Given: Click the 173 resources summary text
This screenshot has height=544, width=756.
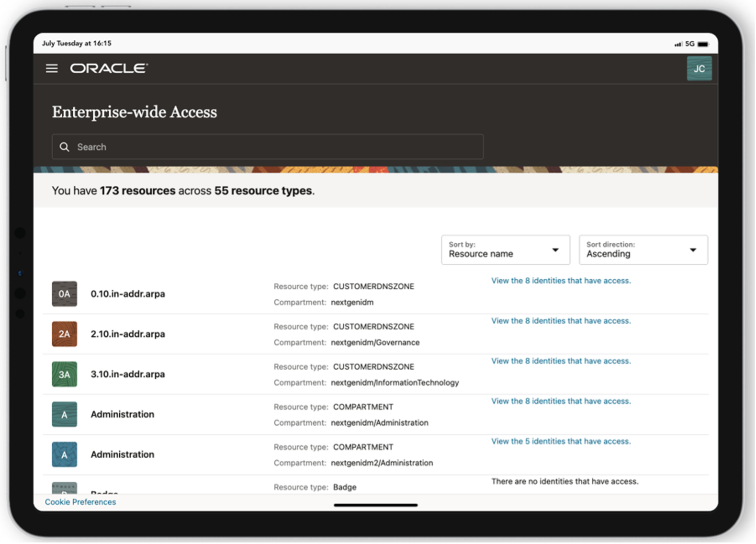Looking at the screenshot, I should [137, 191].
